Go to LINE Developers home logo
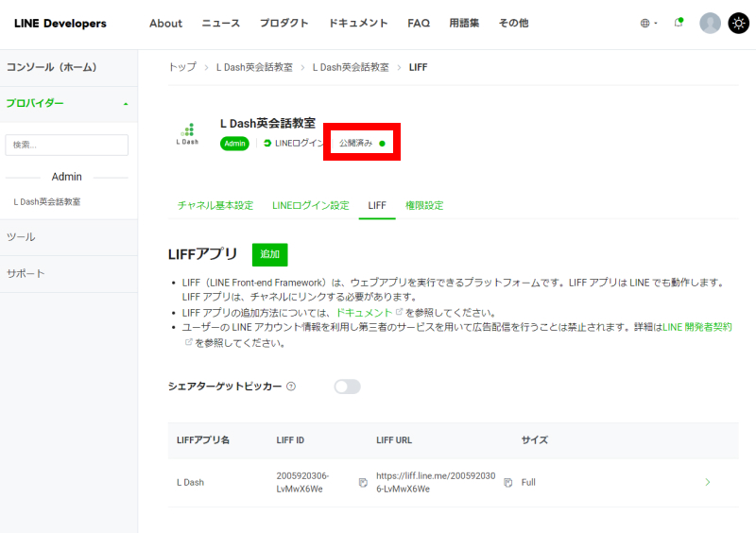The height and width of the screenshot is (533, 756). click(60, 23)
